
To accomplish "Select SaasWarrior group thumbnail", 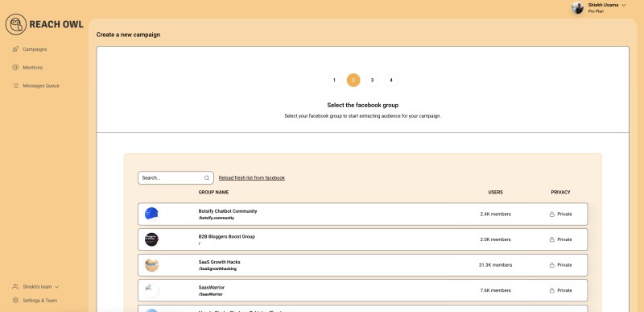I will point(151,290).
